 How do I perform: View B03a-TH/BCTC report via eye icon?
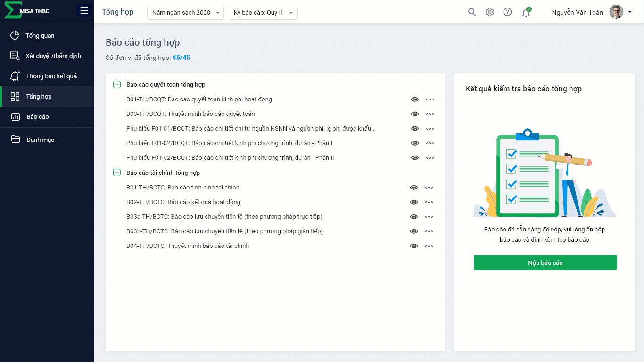point(414,217)
